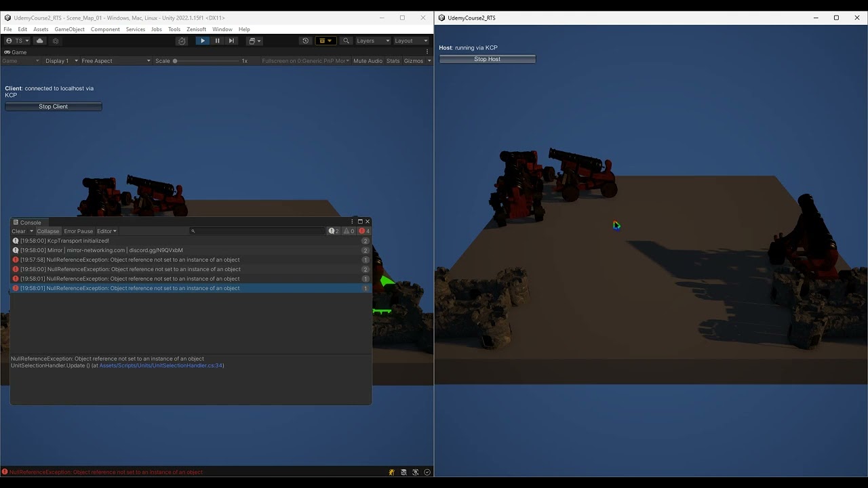Click the Step frame button
This screenshot has width=868, height=488.
point(231,41)
